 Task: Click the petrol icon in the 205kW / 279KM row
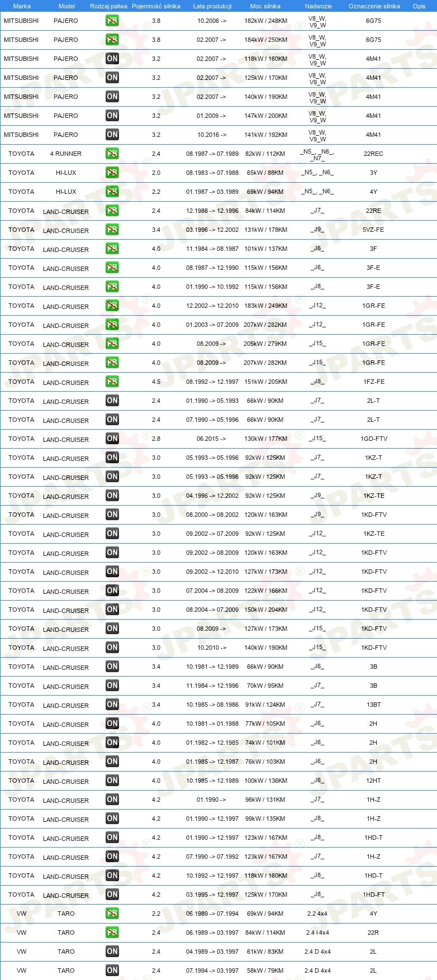point(112,344)
